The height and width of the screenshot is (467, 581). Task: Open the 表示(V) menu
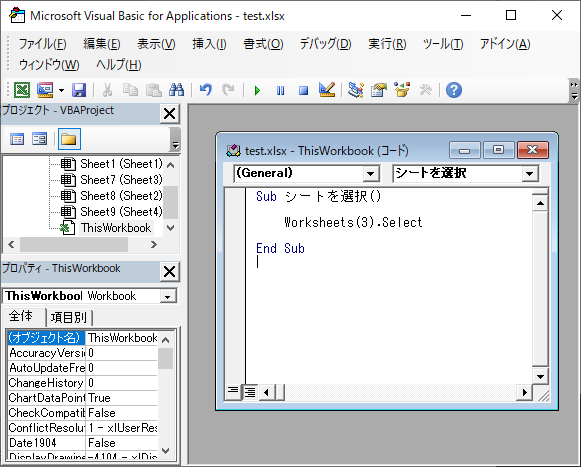pos(156,44)
